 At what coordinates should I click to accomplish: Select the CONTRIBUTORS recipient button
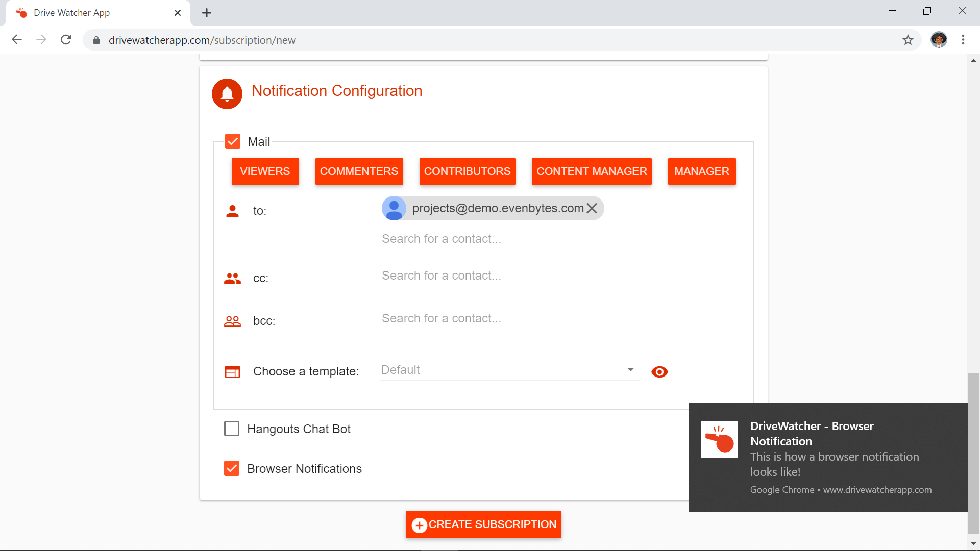467,171
